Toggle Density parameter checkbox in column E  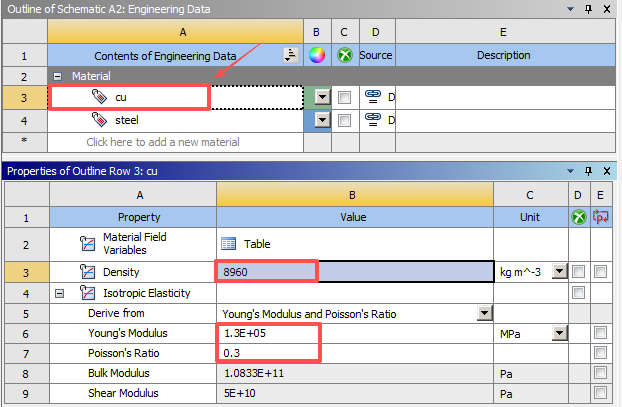click(600, 272)
